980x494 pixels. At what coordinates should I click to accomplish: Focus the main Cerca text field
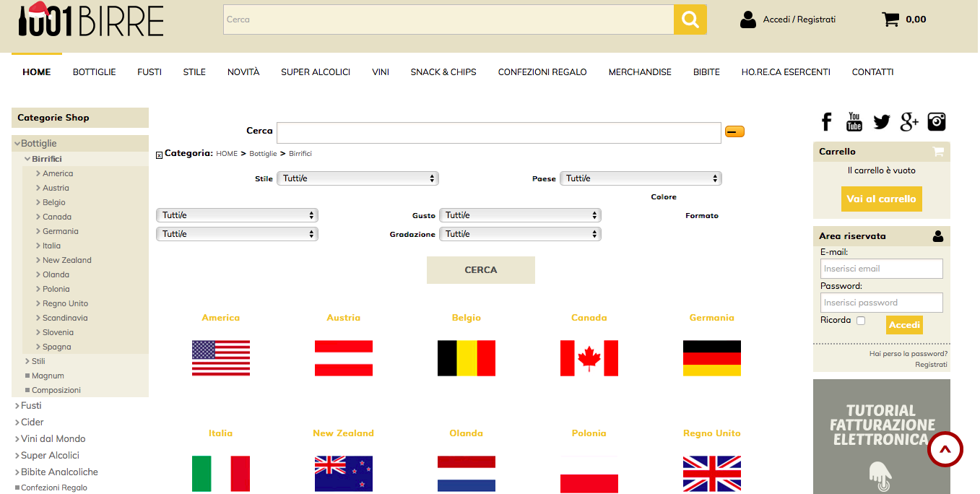[499, 133]
